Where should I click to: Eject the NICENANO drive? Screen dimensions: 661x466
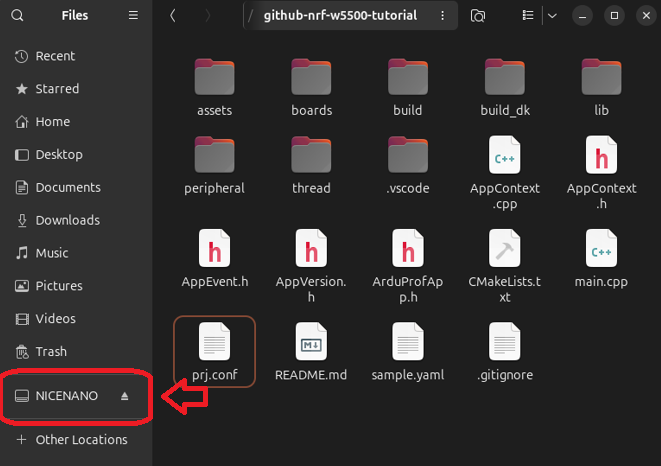tap(124, 396)
